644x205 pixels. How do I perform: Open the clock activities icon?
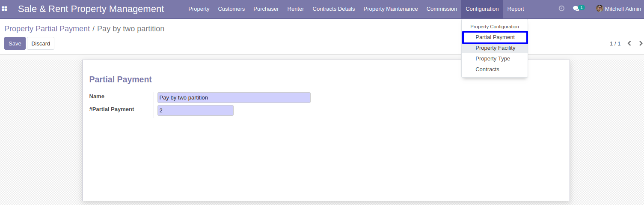point(562,9)
